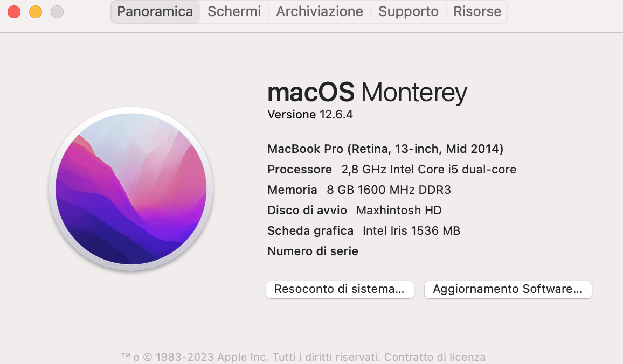The height and width of the screenshot is (364, 623).
Task: Click the Disco di avvio entry
Action: [x=355, y=210]
